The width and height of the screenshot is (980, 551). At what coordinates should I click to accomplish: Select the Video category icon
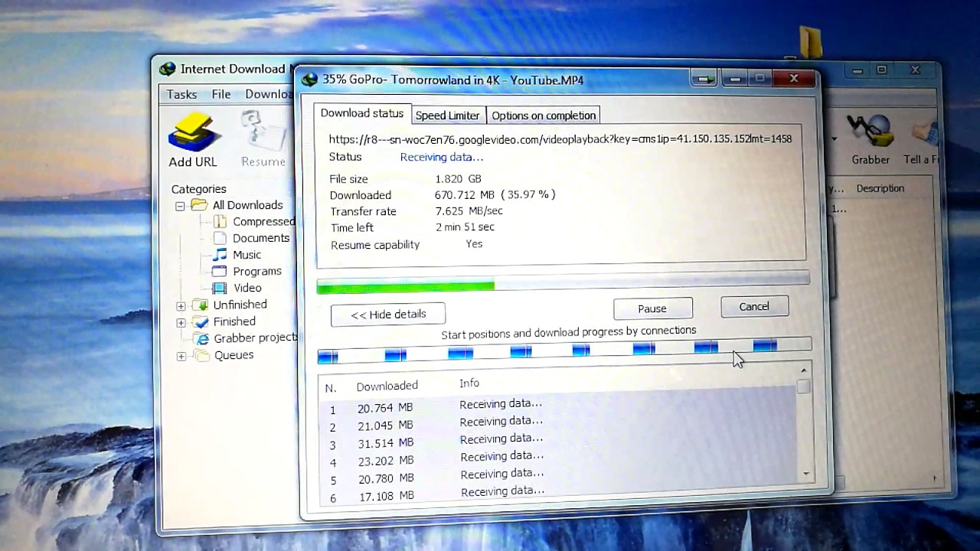[220, 289]
